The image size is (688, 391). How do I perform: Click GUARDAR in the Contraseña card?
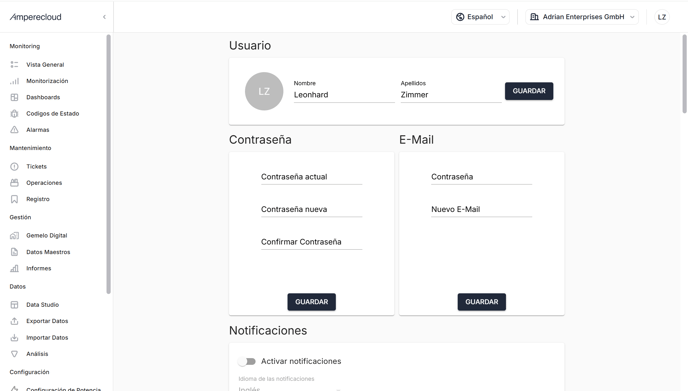click(x=312, y=302)
